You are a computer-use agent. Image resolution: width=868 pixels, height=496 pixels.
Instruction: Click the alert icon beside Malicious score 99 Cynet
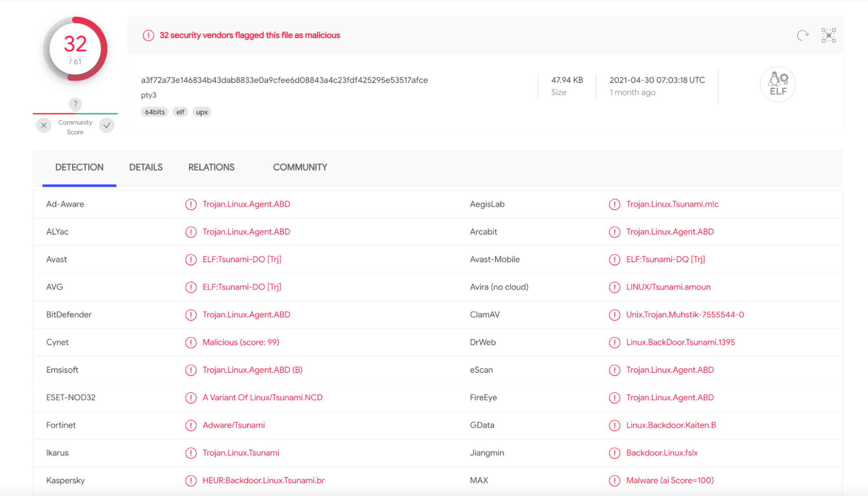190,342
